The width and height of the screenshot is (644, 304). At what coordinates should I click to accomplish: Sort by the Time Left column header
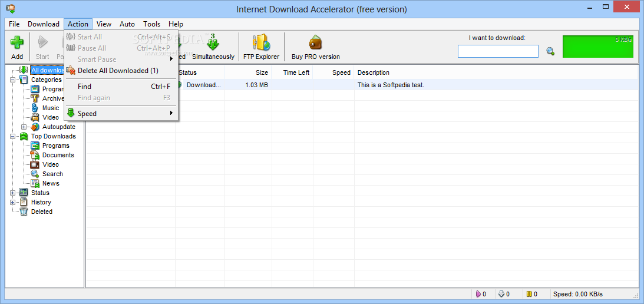[x=292, y=72]
